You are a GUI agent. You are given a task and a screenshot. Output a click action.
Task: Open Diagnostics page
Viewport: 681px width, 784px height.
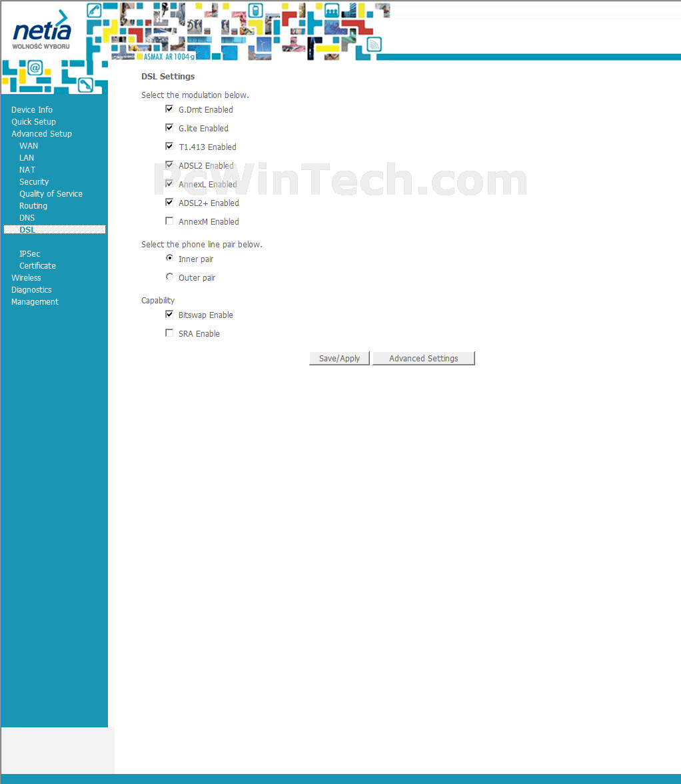pos(31,289)
